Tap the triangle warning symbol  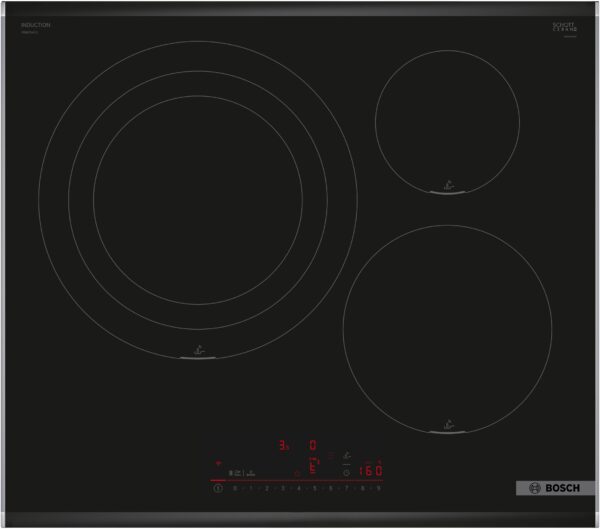click(297, 473)
